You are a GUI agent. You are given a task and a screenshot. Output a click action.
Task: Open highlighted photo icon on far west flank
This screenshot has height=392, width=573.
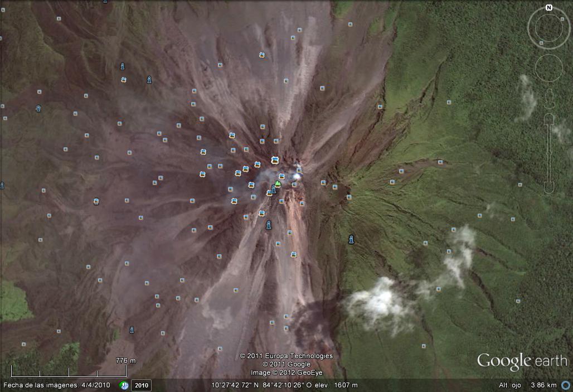click(96, 201)
